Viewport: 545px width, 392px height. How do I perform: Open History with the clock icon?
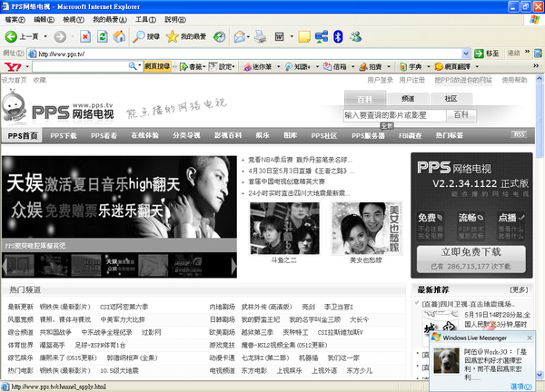click(x=219, y=36)
